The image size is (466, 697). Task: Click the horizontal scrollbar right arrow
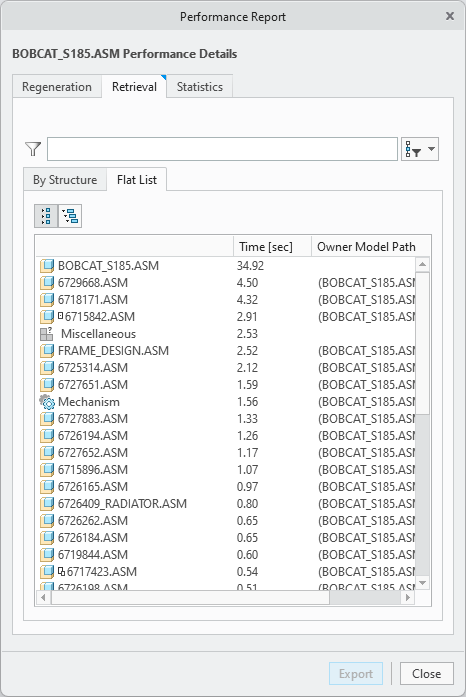coord(408,598)
